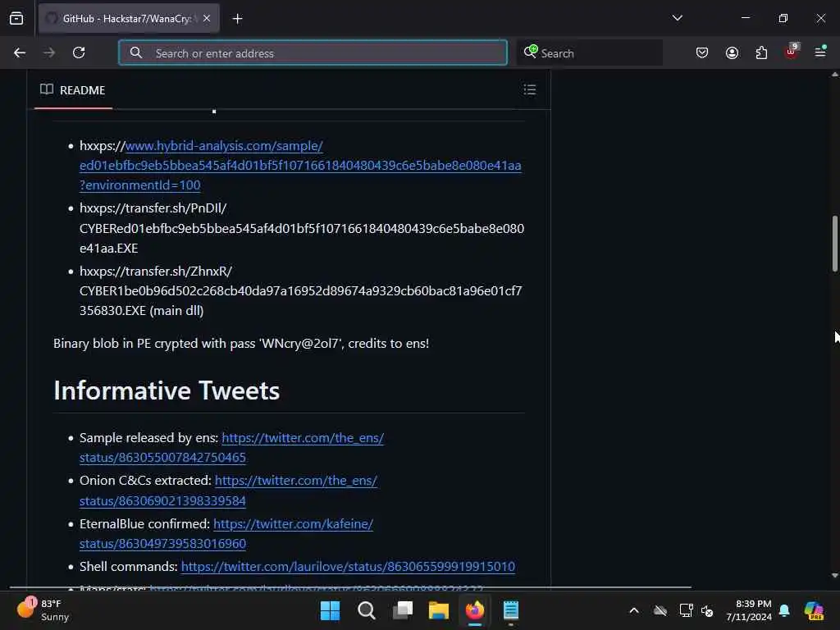Click the network display tray icon
Viewport: 840px width, 630px height.
[x=686, y=610]
